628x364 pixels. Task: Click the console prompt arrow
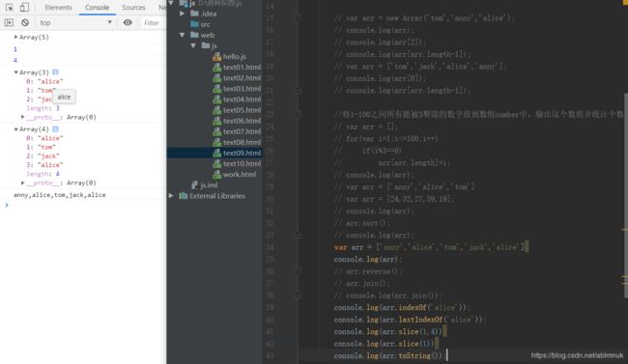click(7, 205)
